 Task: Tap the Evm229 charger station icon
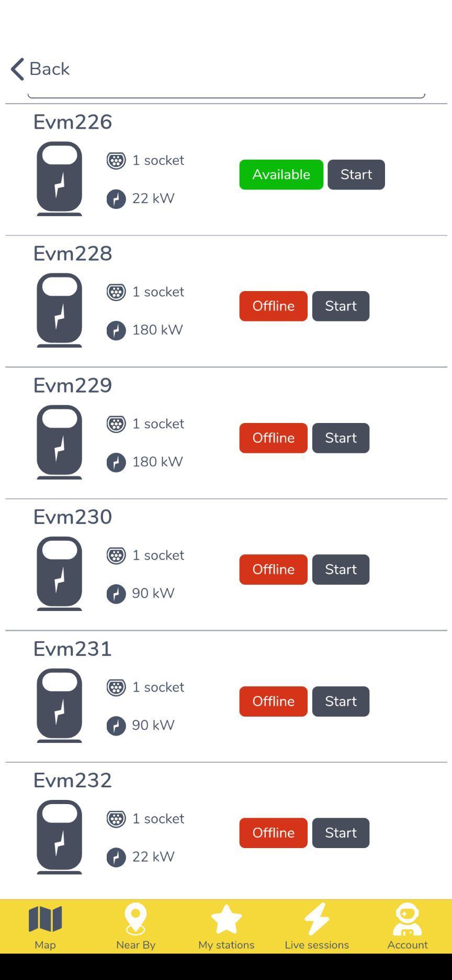click(x=60, y=442)
